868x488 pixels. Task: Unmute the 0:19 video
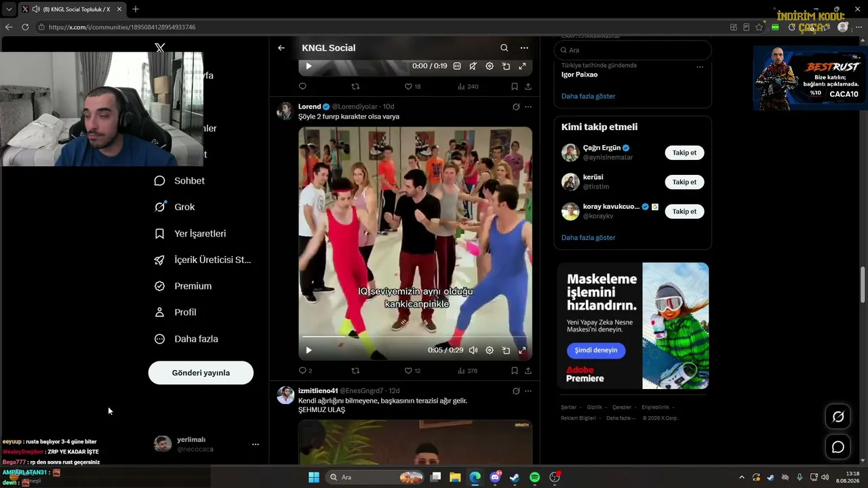[x=473, y=66]
